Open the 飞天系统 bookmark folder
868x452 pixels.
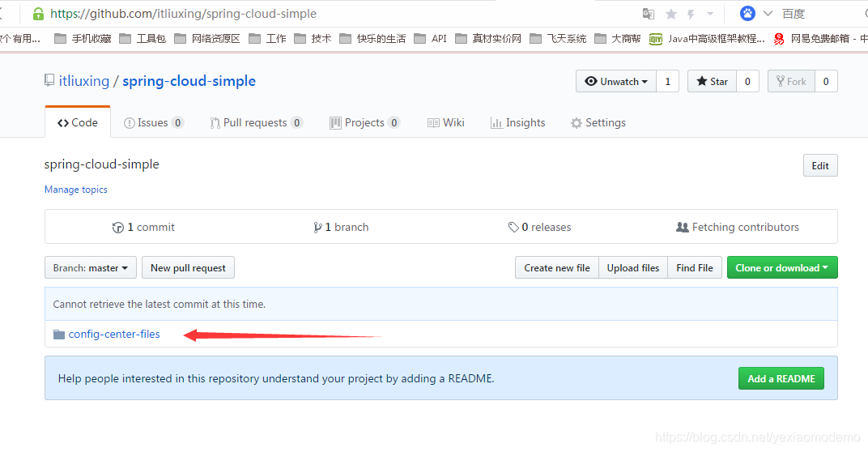click(558, 39)
